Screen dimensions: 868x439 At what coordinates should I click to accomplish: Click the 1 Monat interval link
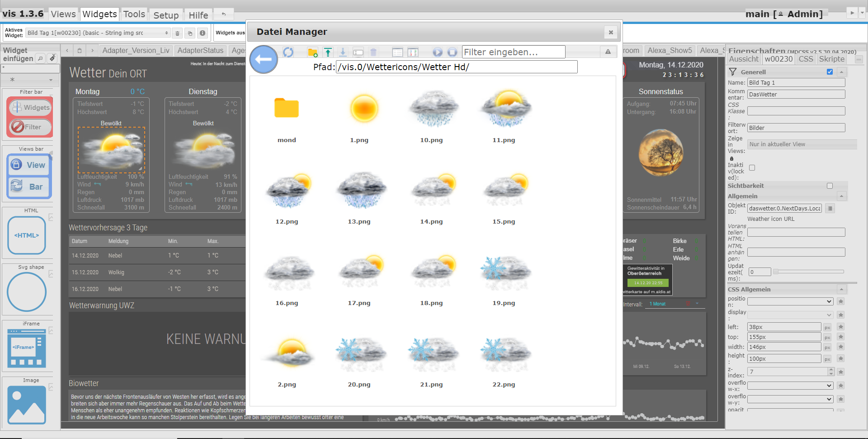(657, 304)
